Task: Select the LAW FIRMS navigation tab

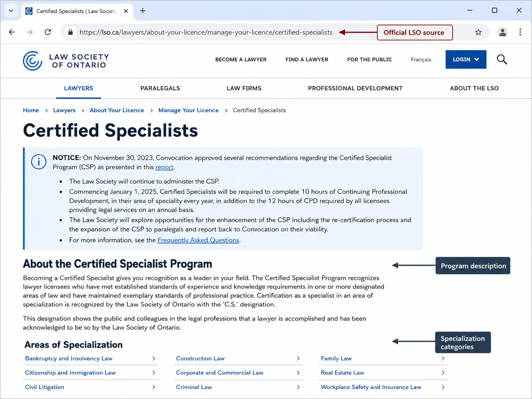Action: click(x=244, y=88)
